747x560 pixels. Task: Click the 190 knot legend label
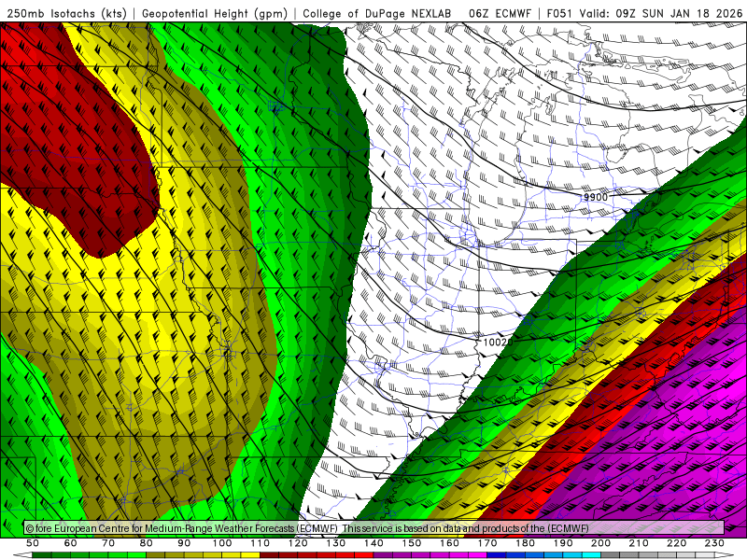(563, 543)
